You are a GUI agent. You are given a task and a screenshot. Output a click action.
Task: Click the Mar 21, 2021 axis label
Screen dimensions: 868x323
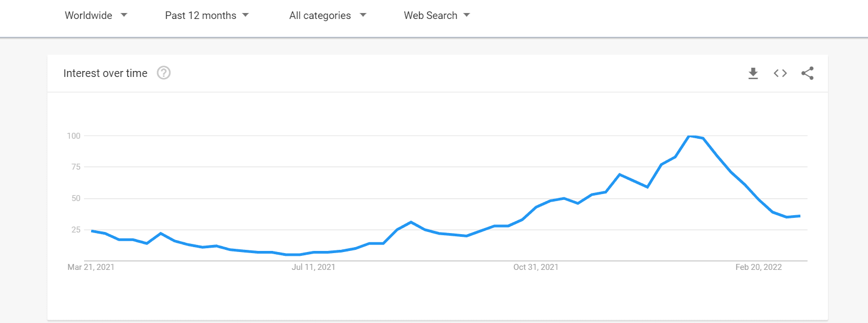(91, 267)
